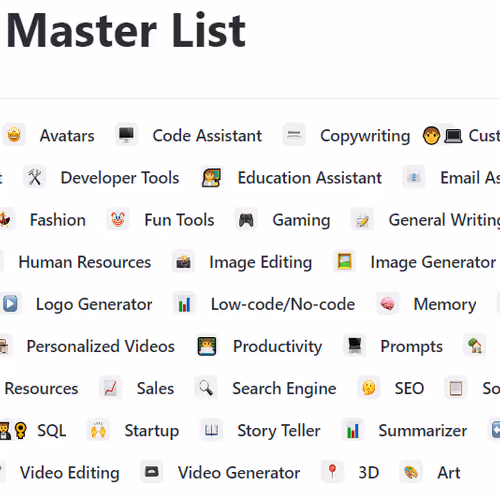The width and height of the screenshot is (500, 500).
Task: Open the Video Generator category
Action: [x=239, y=473]
